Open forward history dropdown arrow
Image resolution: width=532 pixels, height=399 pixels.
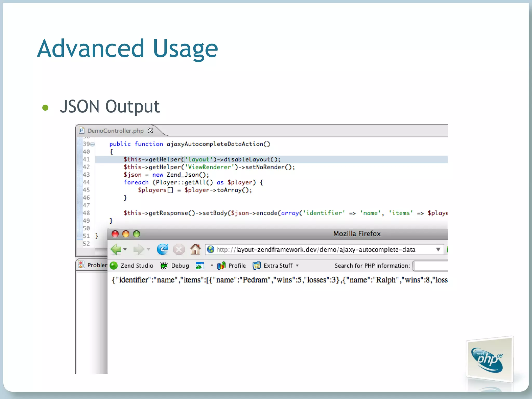tap(148, 249)
